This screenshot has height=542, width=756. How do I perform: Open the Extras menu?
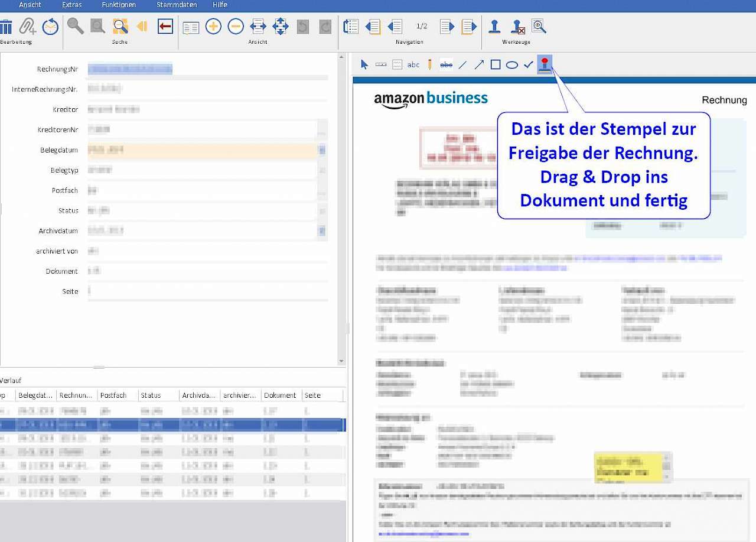tap(71, 5)
